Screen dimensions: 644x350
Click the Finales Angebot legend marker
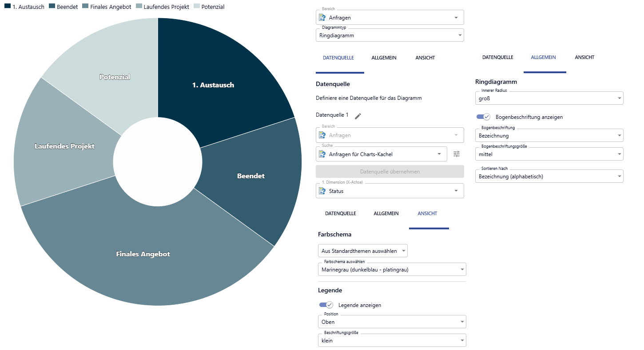pos(85,7)
